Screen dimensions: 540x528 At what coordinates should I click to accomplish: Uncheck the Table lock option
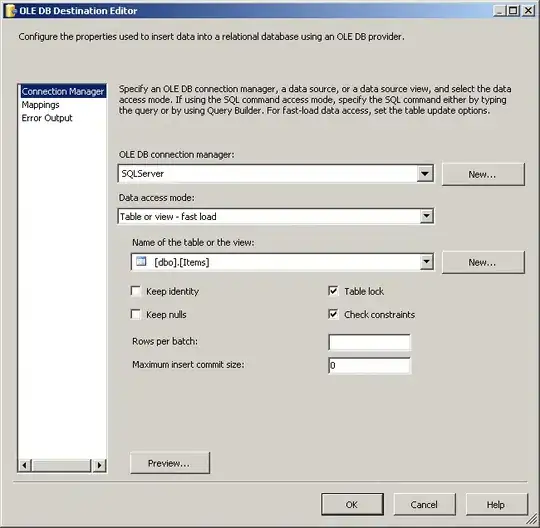(333, 291)
